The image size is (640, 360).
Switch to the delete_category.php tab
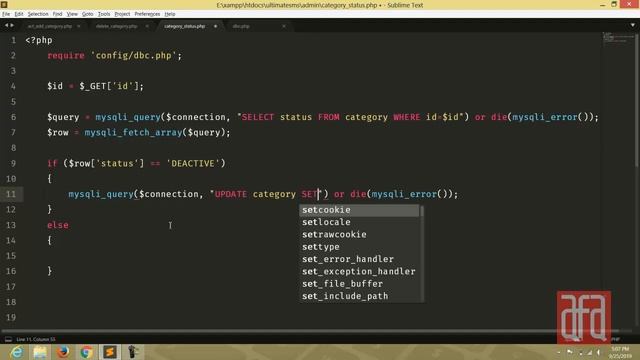(116, 26)
